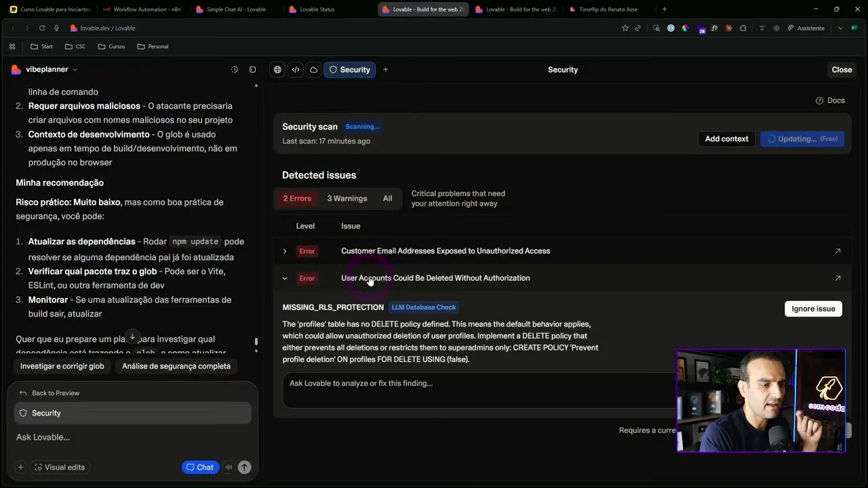The height and width of the screenshot is (488, 868).
Task: Open version history clock icon
Action: tap(235, 69)
